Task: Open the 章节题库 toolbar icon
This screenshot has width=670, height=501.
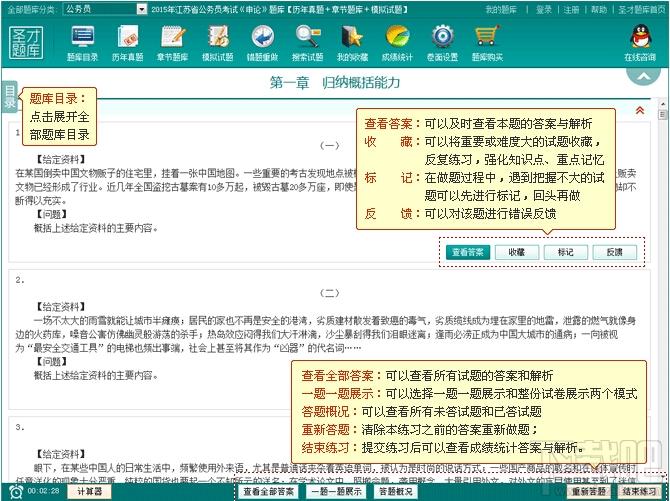Action: 173,43
